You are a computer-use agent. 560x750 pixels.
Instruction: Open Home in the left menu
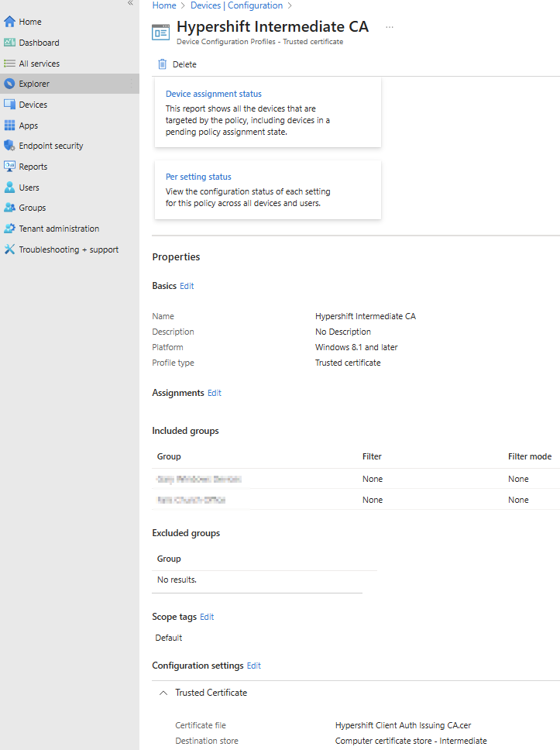tap(30, 22)
